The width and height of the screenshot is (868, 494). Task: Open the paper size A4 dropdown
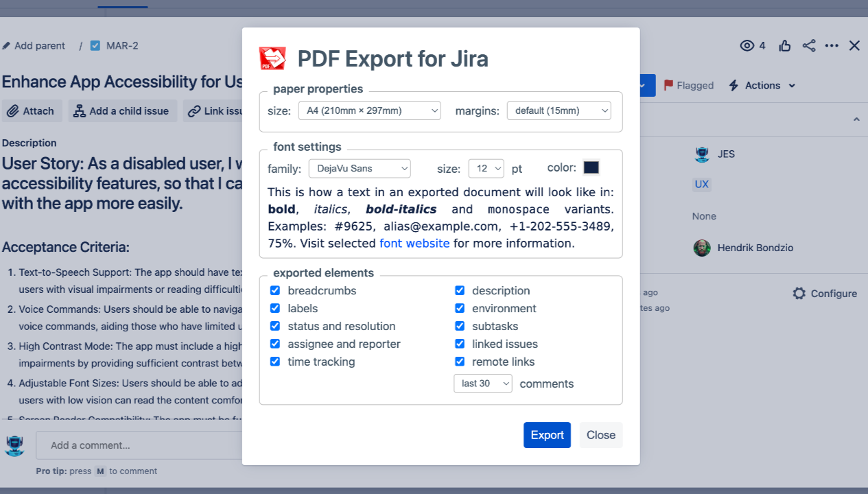[370, 110]
